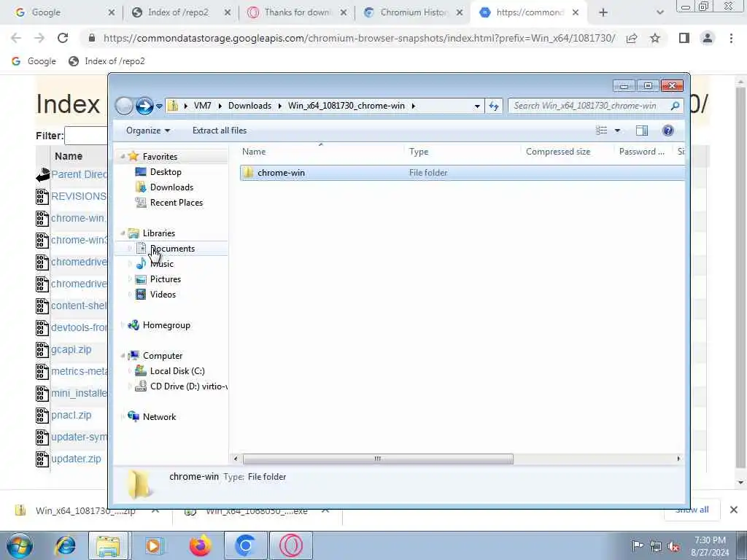
Task: Open Network in navigation pane
Action: 159,416
